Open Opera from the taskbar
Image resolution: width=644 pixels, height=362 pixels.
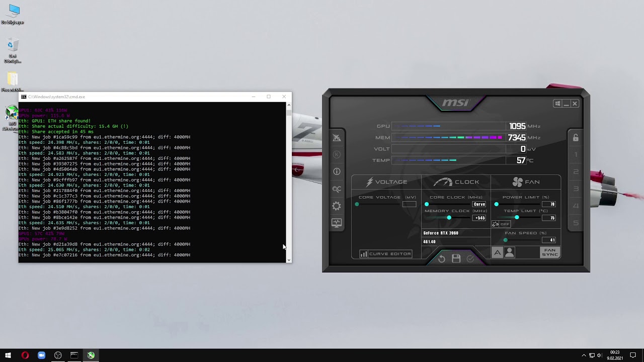[x=25, y=355]
